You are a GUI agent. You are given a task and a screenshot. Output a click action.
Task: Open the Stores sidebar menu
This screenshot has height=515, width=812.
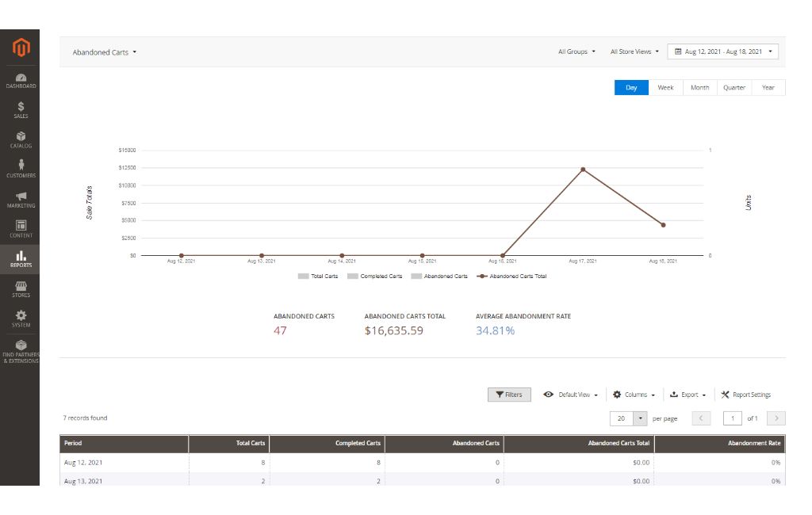pos(21,289)
